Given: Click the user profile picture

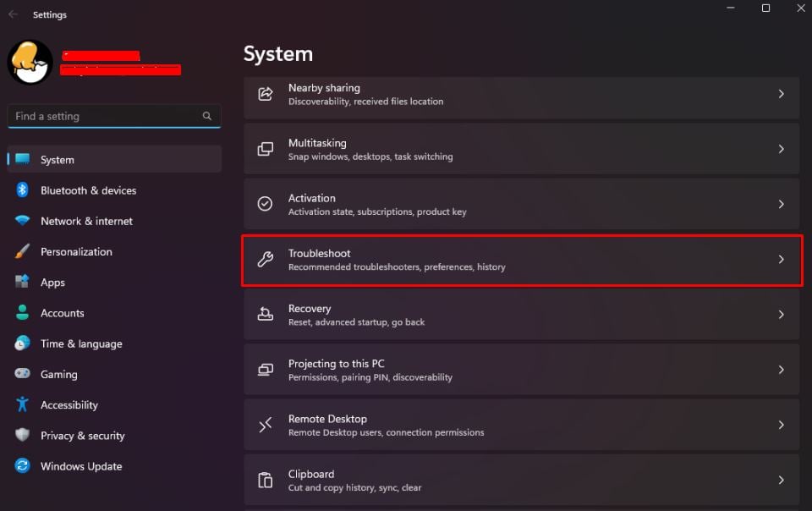Looking at the screenshot, I should click(x=30, y=63).
